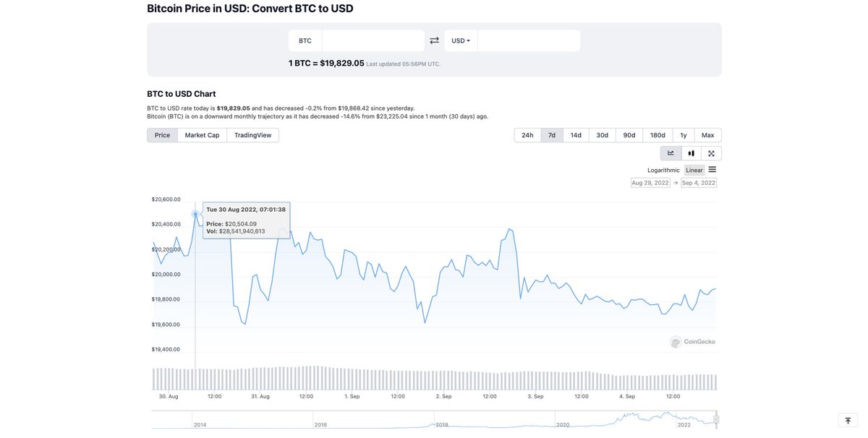Screen dimensions: 868x438
Task: Click the BTC to USD Chart heading
Action: [x=182, y=94]
